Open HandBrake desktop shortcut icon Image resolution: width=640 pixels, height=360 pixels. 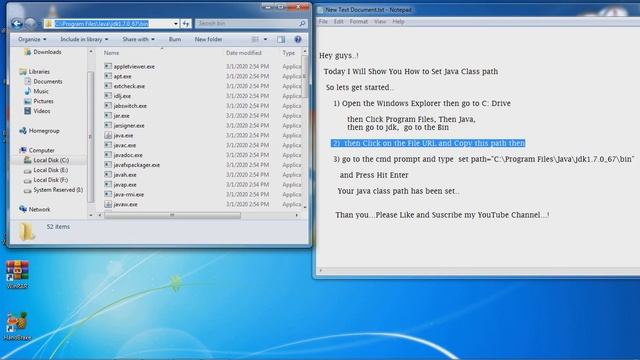point(17,322)
